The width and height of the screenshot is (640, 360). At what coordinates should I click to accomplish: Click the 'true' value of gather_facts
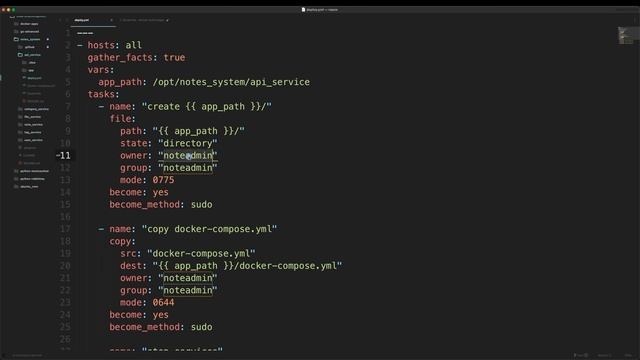click(x=174, y=58)
